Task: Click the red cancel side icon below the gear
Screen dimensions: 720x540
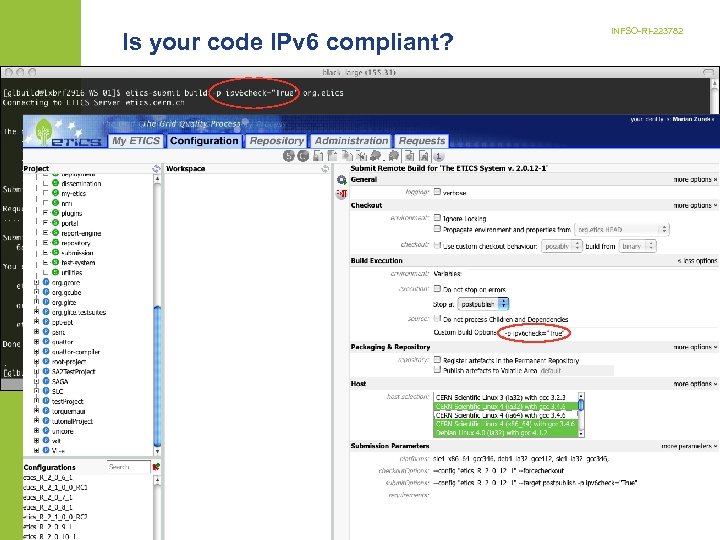Action: point(341,194)
